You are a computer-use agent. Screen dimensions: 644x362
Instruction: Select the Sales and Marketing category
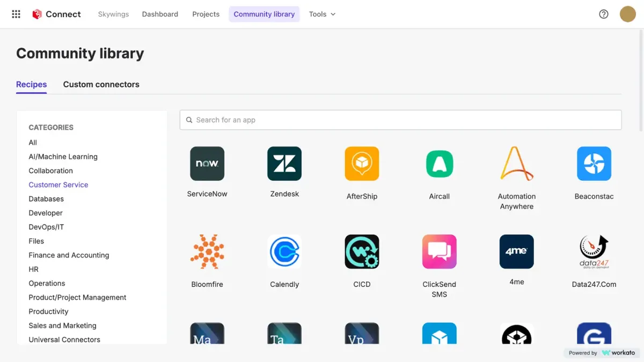62,326
